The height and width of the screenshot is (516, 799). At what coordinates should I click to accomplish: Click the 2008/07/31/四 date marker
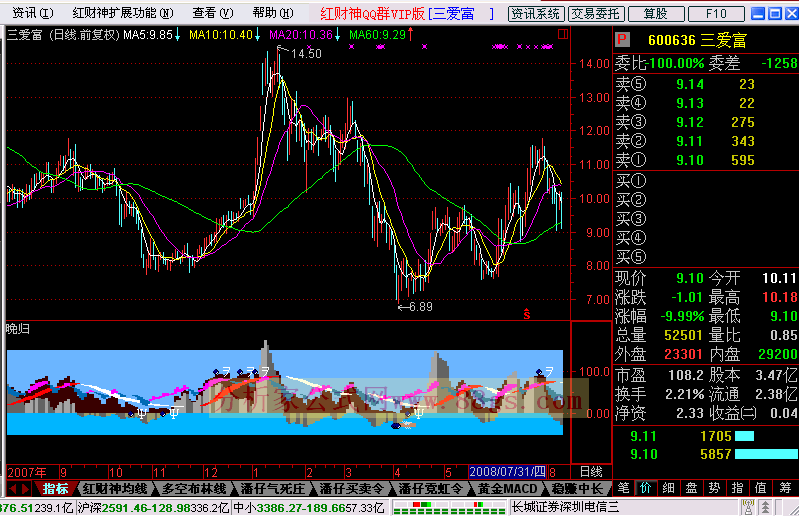point(508,472)
